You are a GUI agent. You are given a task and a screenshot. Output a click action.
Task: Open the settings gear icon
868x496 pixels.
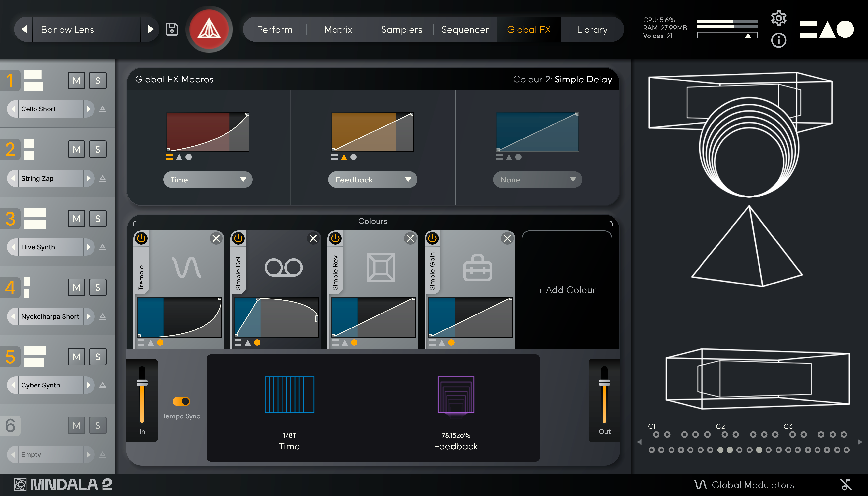(x=778, y=18)
